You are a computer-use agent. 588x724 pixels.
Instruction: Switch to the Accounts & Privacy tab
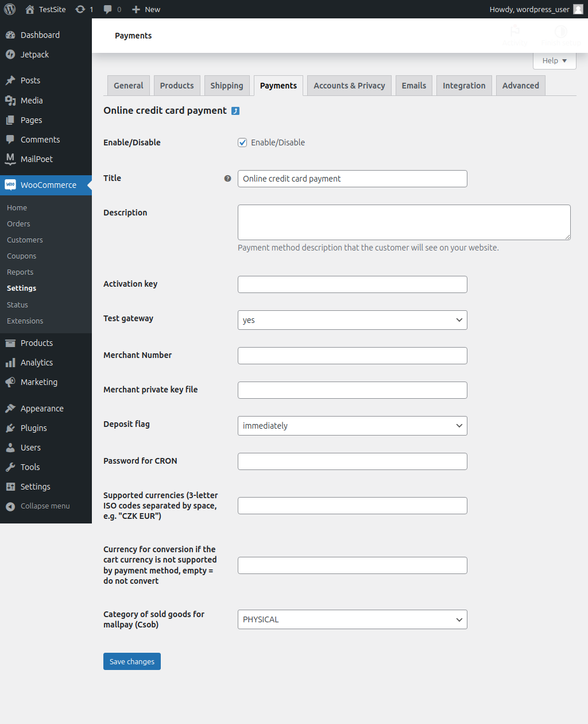click(x=349, y=86)
